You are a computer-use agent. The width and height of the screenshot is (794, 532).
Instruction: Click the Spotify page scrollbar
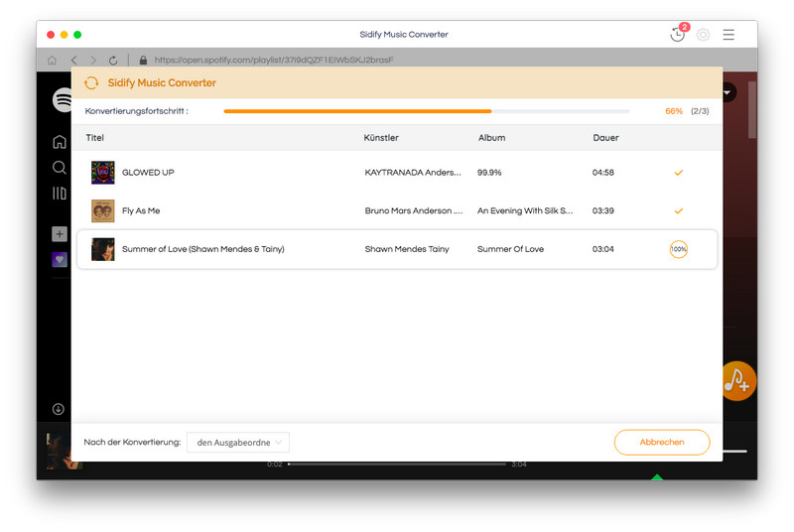pyautogui.click(x=752, y=109)
